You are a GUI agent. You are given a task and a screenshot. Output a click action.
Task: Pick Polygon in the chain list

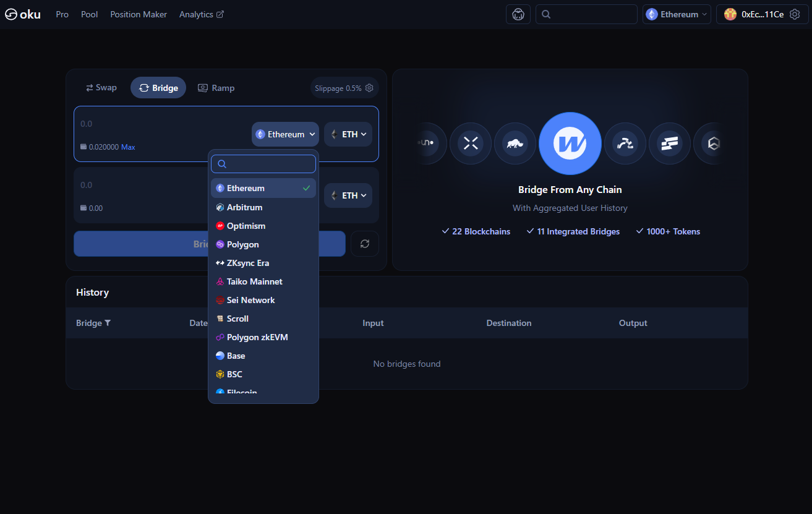(x=263, y=244)
